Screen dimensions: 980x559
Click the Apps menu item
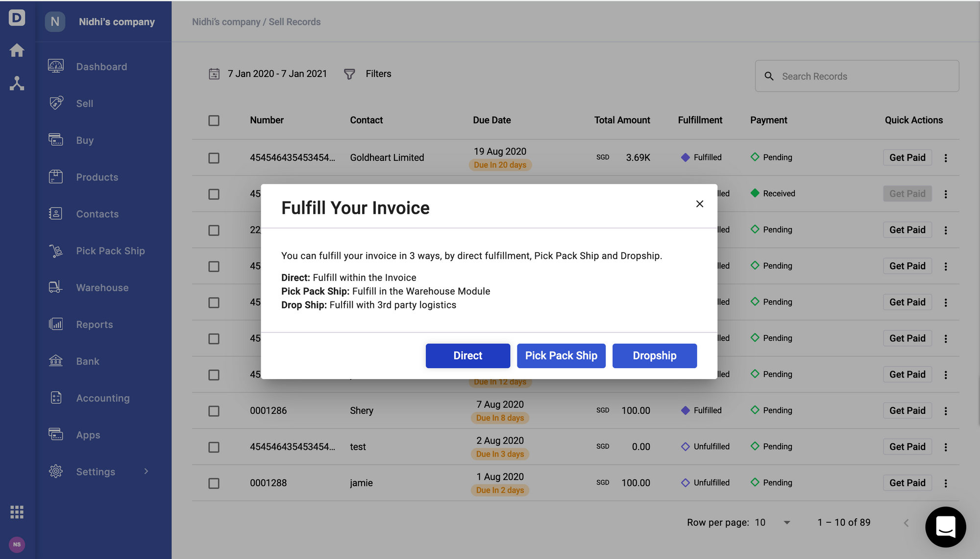coord(88,435)
